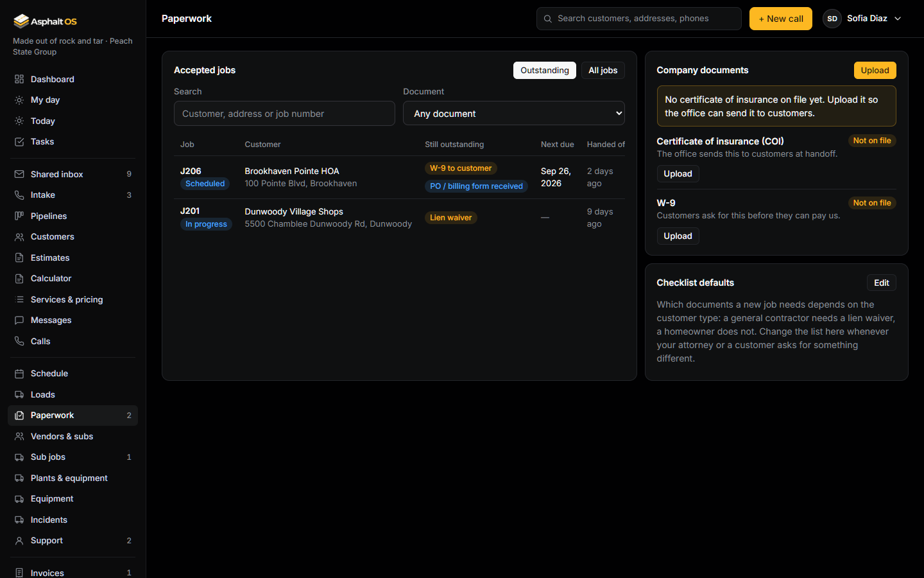
Task: Open job J206 row
Action: 399,177
